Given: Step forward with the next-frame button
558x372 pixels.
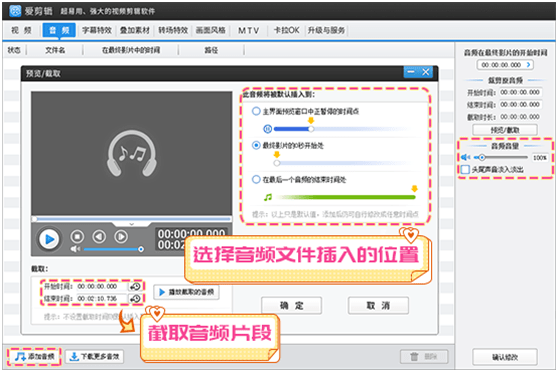Looking at the screenshot, I should pyautogui.click(x=121, y=236).
